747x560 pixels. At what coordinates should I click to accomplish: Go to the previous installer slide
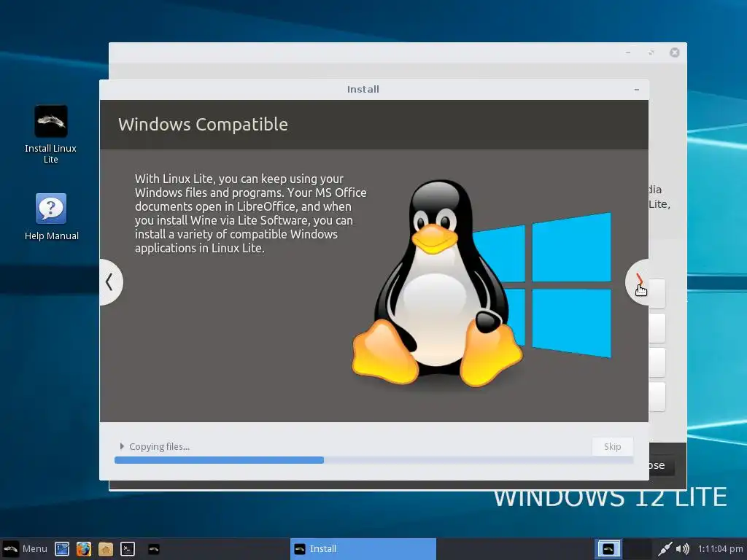[x=111, y=282]
